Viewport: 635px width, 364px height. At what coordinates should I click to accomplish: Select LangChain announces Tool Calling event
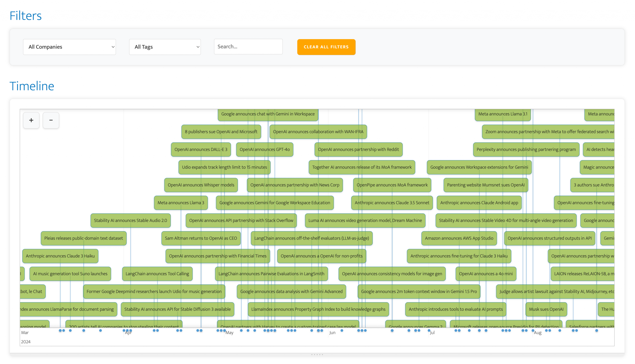[157, 274]
